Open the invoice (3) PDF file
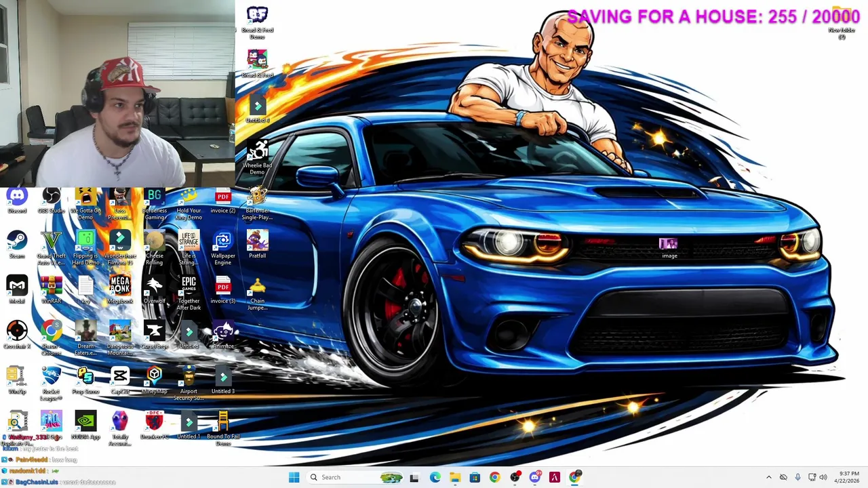 223,291
